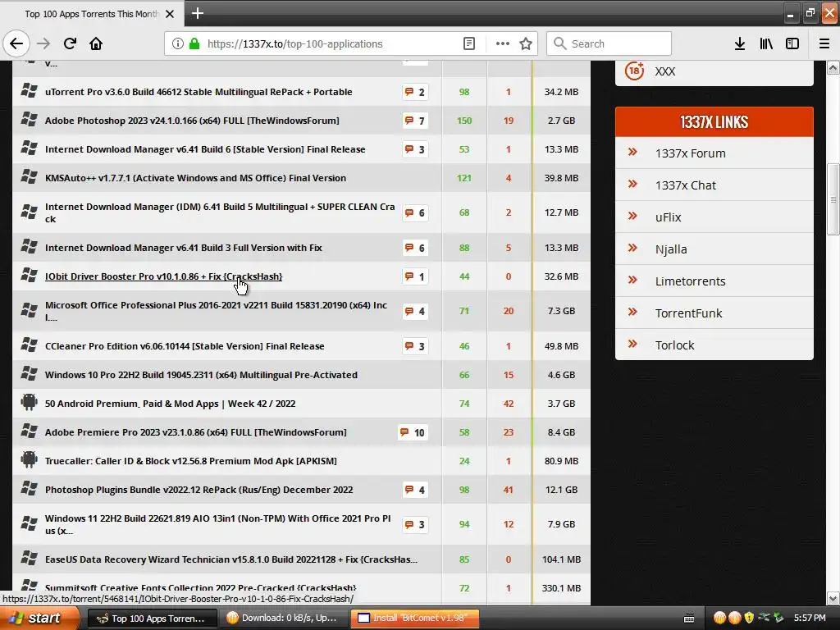Image resolution: width=840 pixels, height=630 pixels.
Task: Open CCleaner Pro Edition torrent link
Action: (185, 346)
